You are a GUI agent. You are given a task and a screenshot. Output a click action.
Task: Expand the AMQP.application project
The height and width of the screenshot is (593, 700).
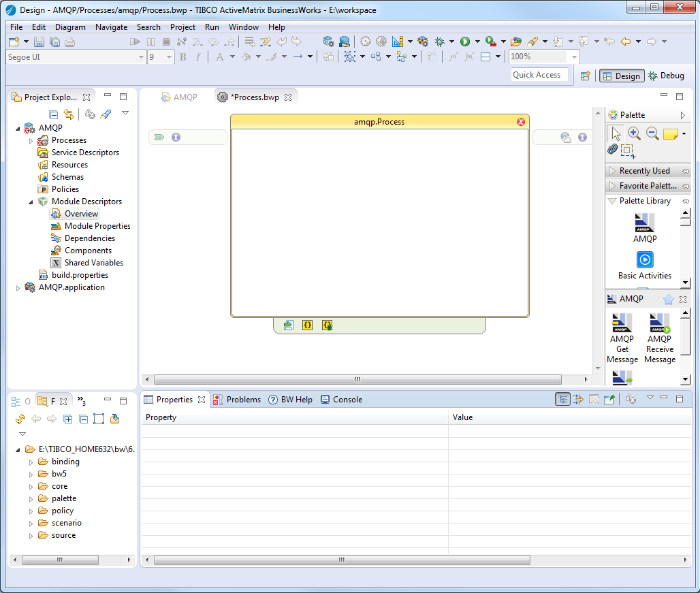pyautogui.click(x=18, y=288)
